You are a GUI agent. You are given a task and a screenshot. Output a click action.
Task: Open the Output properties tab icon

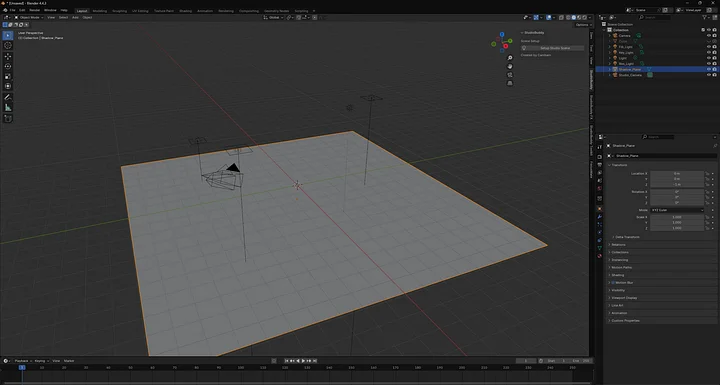click(599, 165)
